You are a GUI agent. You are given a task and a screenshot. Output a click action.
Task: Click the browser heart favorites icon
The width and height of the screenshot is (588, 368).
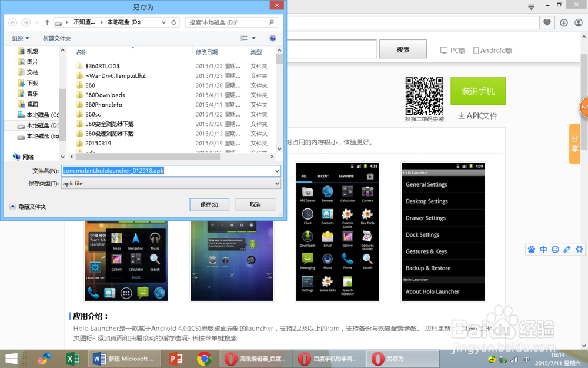[547, 22]
